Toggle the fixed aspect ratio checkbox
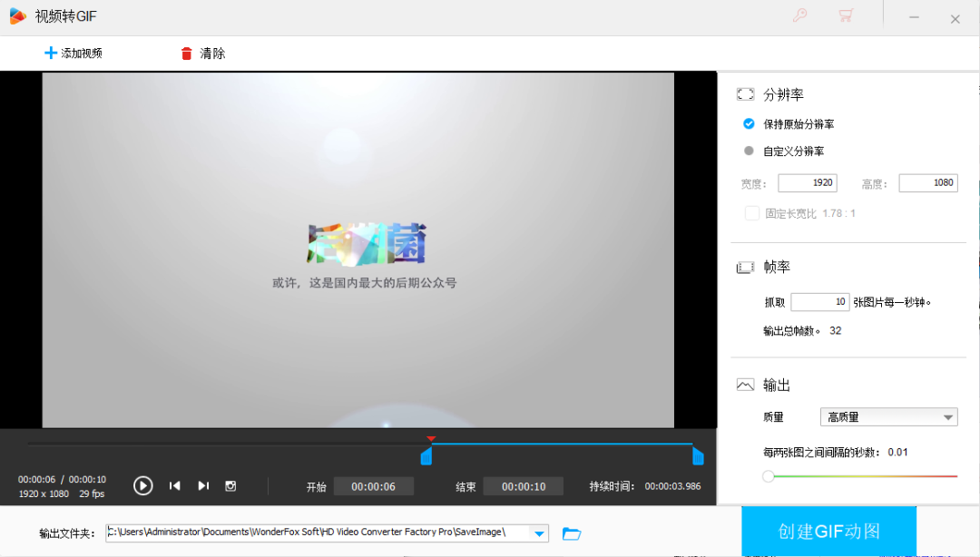980x557 pixels. (751, 213)
